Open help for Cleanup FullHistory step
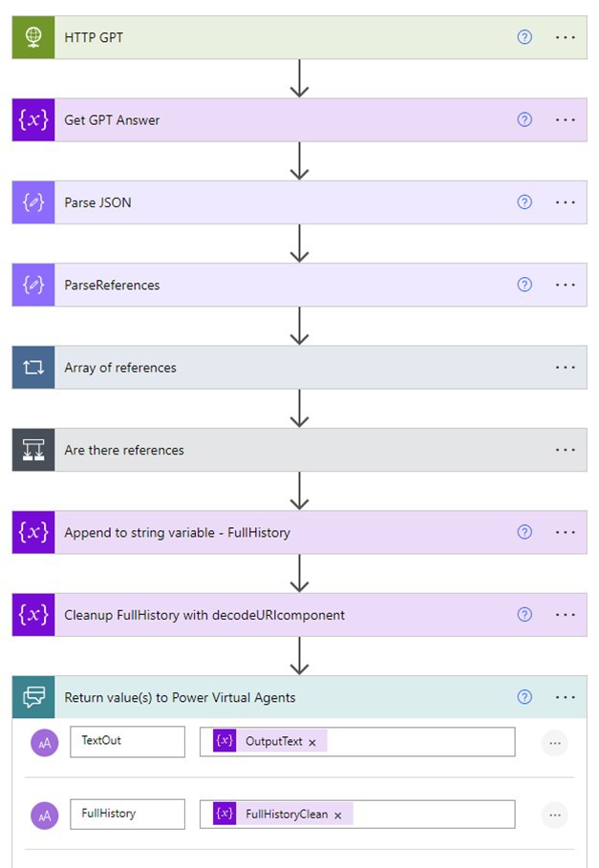 click(x=524, y=615)
